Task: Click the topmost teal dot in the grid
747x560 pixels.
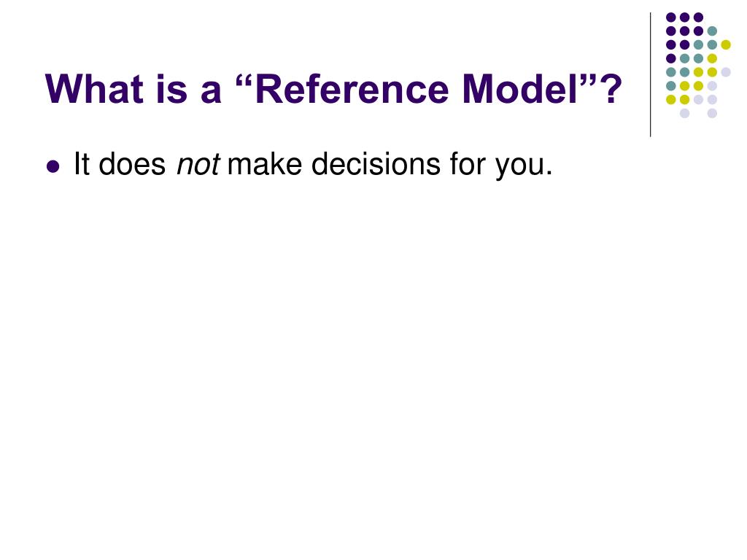Action: coord(712,31)
